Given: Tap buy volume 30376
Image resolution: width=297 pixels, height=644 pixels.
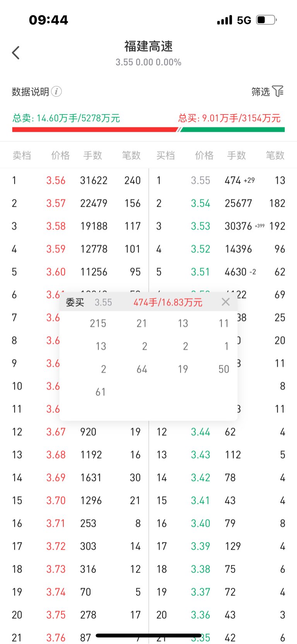Looking at the screenshot, I should [x=239, y=226].
